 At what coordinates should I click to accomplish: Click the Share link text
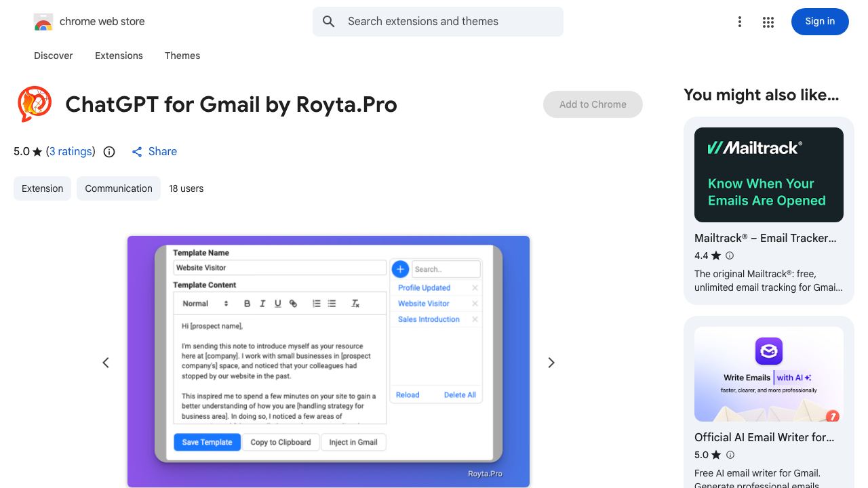[163, 152]
